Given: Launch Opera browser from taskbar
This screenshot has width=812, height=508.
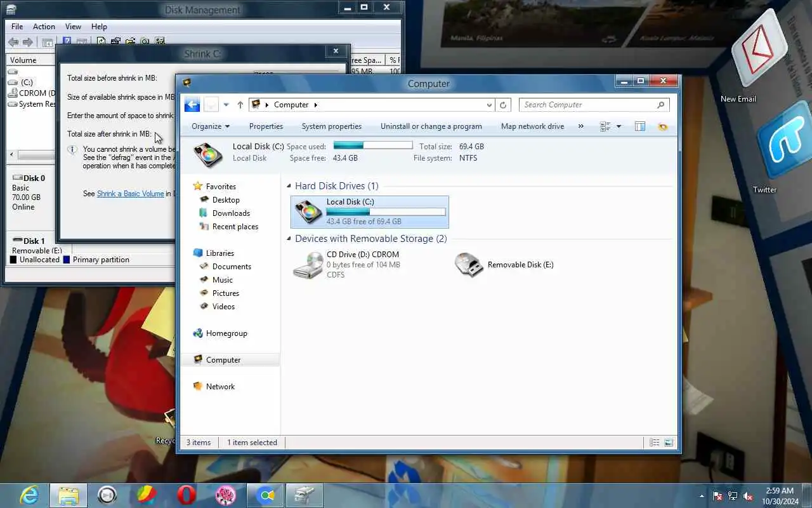Looking at the screenshot, I should point(187,495).
